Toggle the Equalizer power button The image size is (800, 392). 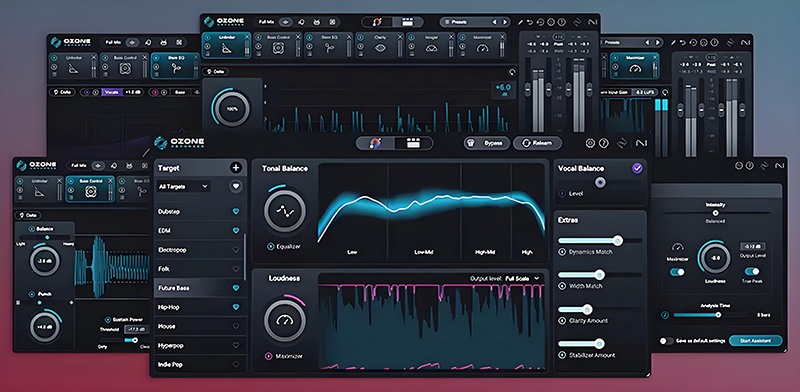point(270,247)
